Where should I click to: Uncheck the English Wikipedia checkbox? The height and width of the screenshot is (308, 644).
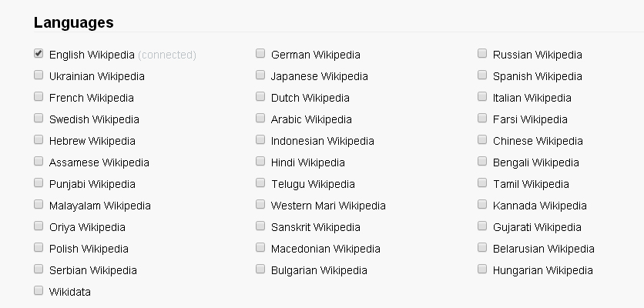tap(39, 53)
